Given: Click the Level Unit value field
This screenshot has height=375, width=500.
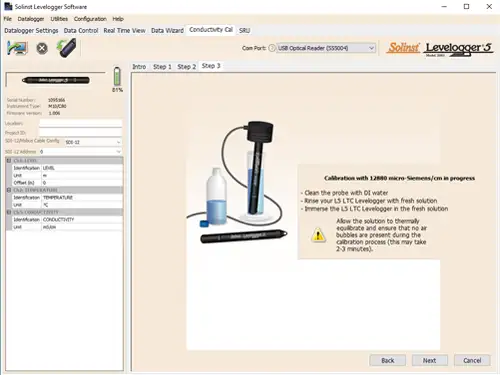Looking at the screenshot, I should point(82,175).
